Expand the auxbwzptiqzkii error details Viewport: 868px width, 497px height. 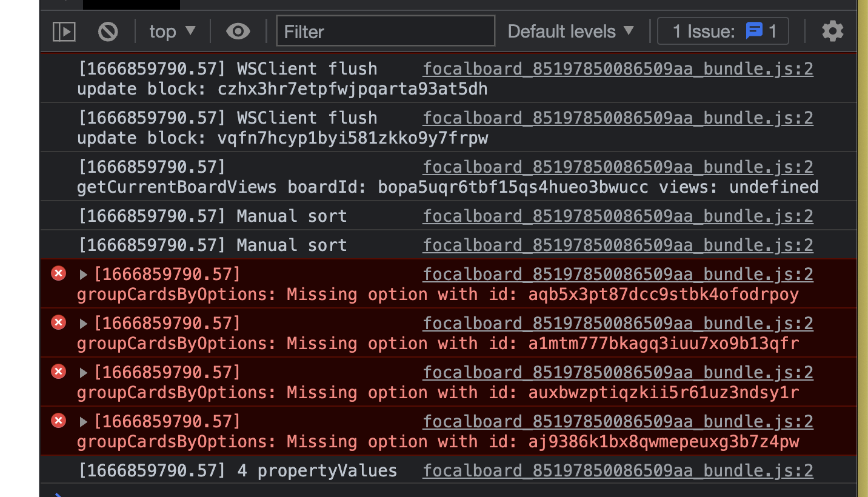[x=84, y=372]
